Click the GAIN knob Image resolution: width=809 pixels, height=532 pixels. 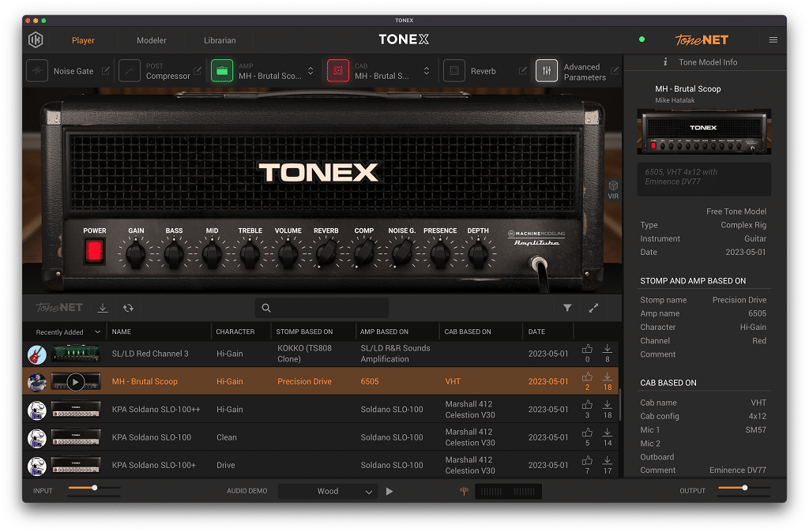click(x=136, y=254)
